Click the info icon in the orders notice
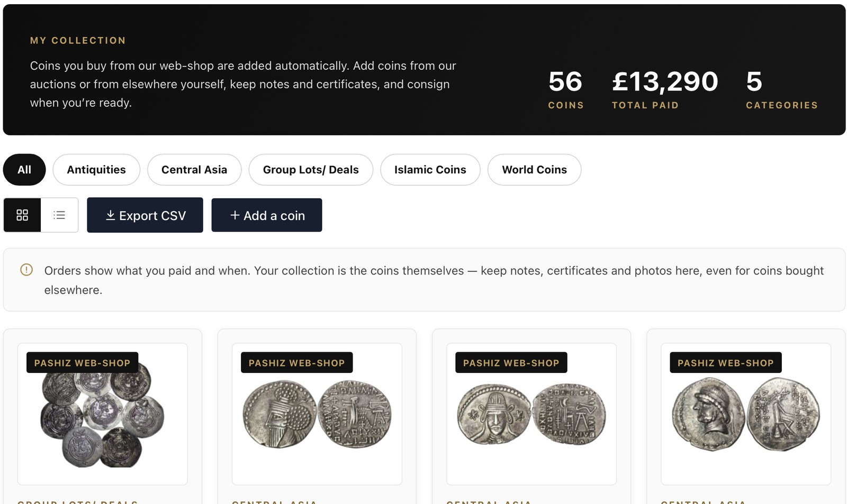This screenshot has height=504, width=847. [26, 270]
